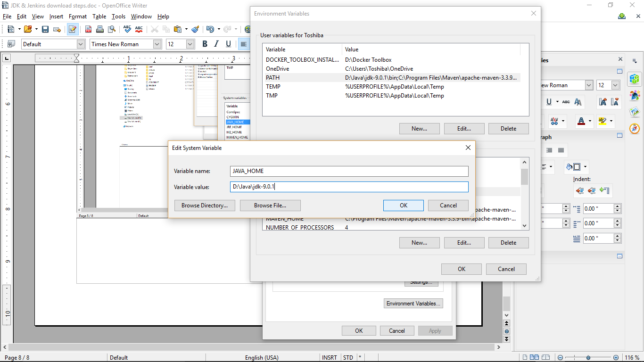Run the spelling and grammar check
The image size is (644, 362).
click(x=127, y=29)
